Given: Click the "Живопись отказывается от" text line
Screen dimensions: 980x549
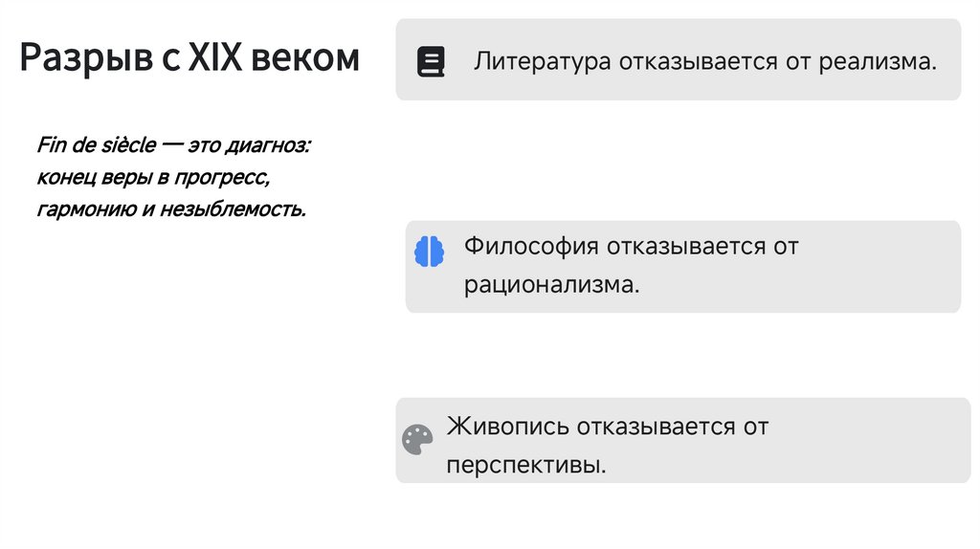Looking at the screenshot, I should pyautogui.click(x=607, y=426).
